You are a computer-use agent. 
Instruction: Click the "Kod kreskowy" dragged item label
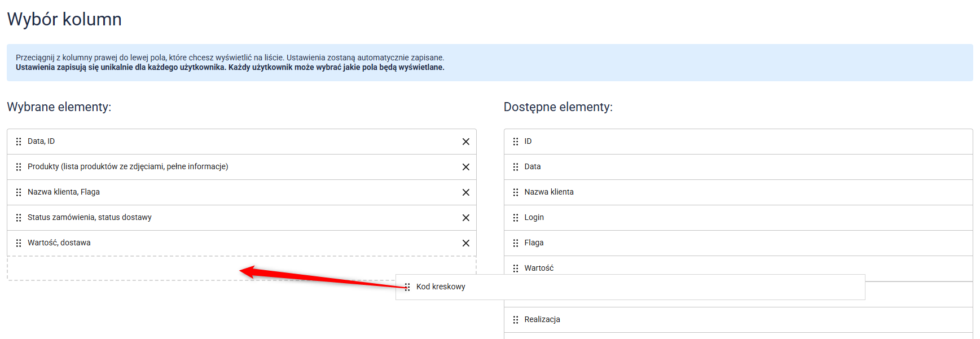pos(441,287)
